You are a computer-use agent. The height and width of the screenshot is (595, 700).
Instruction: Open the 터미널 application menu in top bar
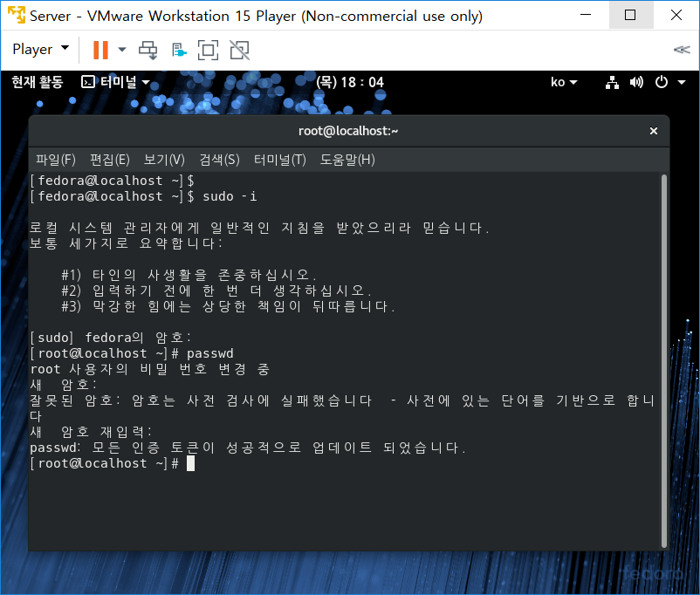click(115, 82)
